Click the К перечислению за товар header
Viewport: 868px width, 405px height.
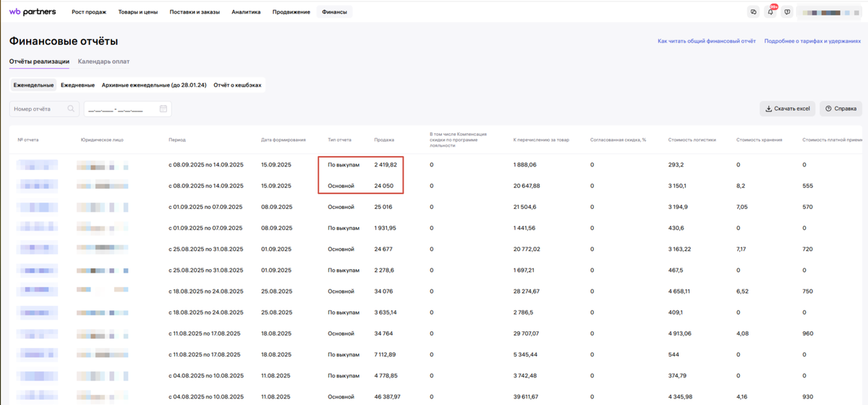(541, 139)
